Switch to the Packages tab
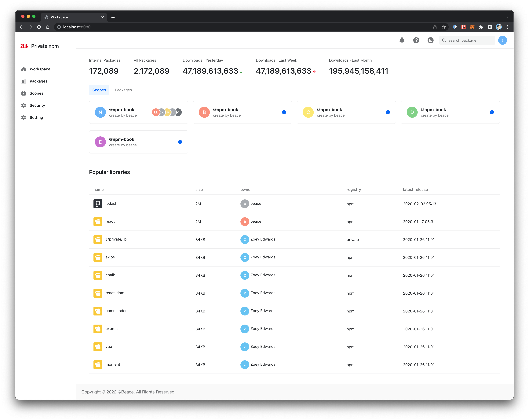 tap(123, 90)
